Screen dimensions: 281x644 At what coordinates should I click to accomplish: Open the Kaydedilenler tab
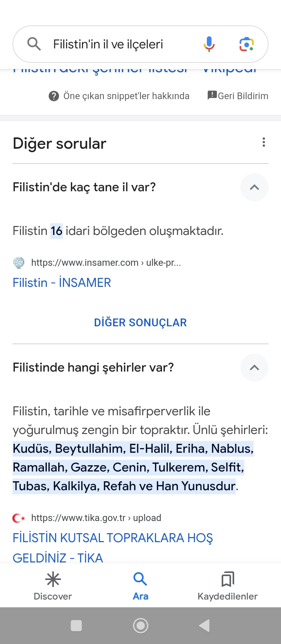click(228, 586)
